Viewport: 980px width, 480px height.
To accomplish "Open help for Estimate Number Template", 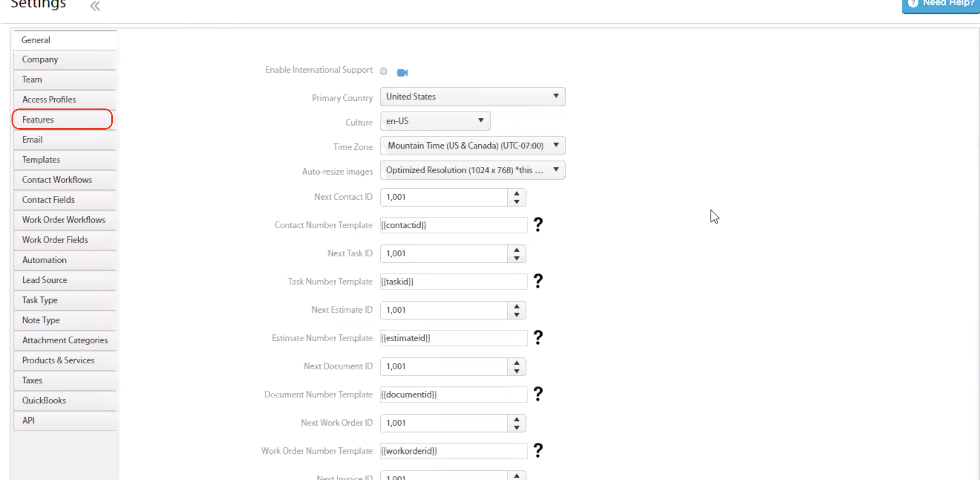I will pyautogui.click(x=538, y=337).
